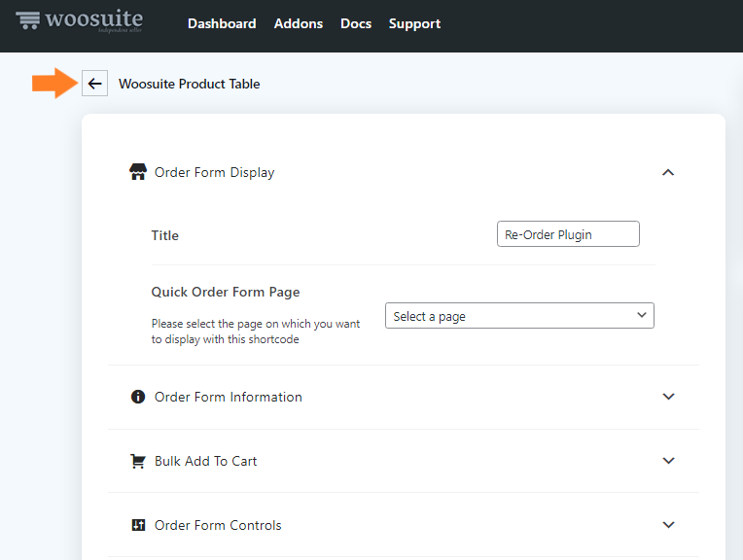Click the Quick Order Form Page label

(x=226, y=292)
